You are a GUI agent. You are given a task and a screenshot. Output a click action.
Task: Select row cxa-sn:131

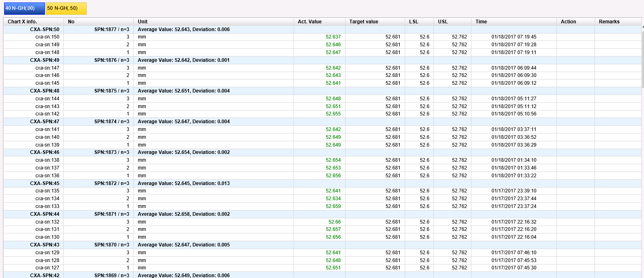pyautogui.click(x=322, y=229)
